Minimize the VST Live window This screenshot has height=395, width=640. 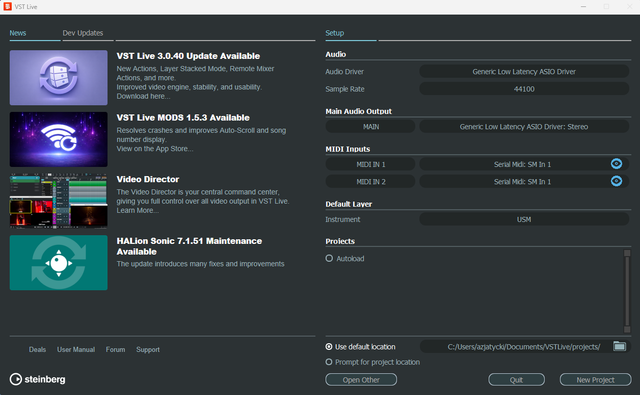pos(583,7)
